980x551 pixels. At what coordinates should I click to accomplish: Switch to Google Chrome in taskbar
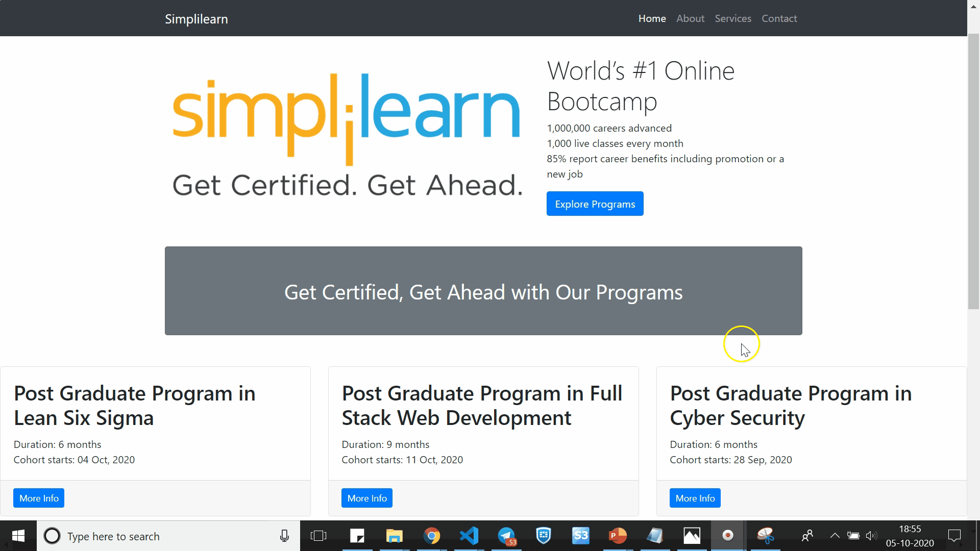click(432, 536)
